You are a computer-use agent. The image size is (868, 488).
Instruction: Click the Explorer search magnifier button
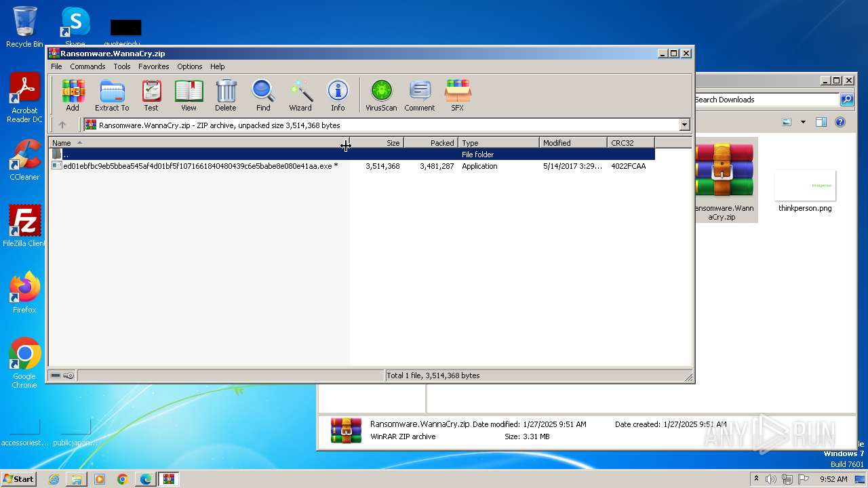click(847, 100)
